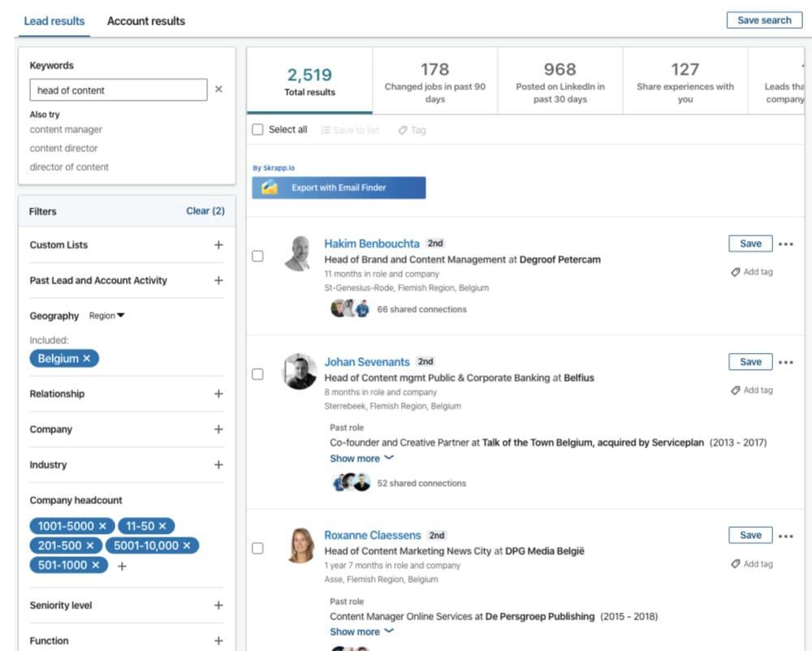Open the 66 shared connections link
The image size is (812, 651).
point(421,309)
